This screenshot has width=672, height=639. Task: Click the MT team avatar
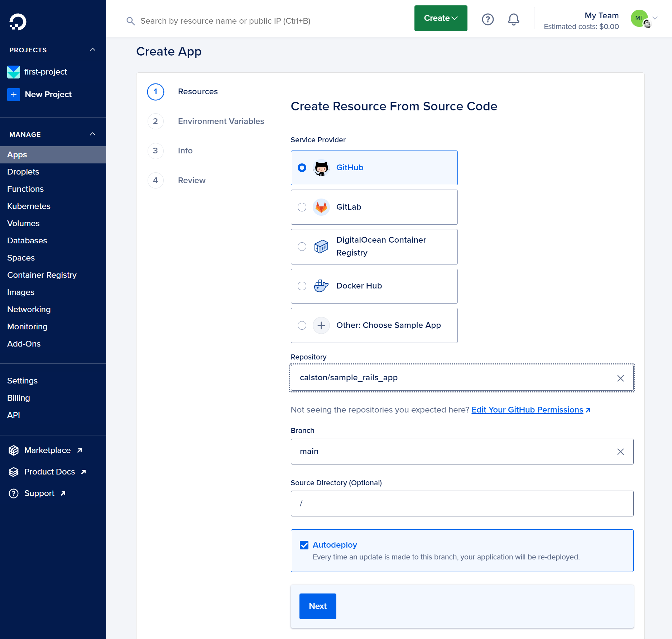[x=640, y=19]
